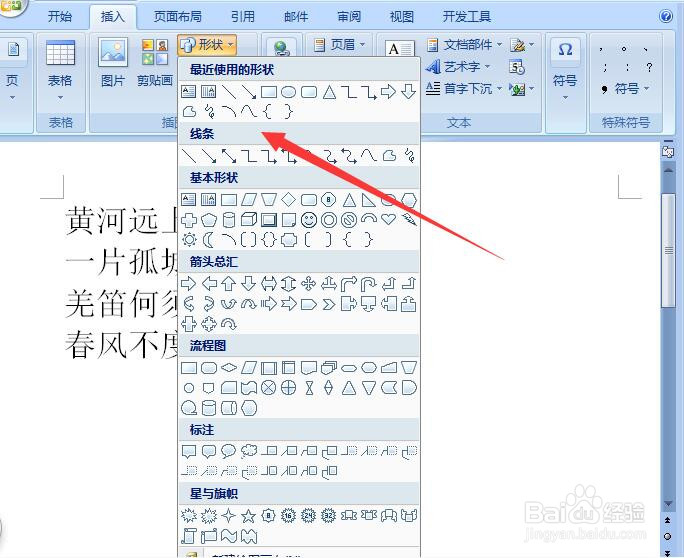This screenshot has width=684, height=558.
Task: Click the help question mark icon
Action: pyautogui.click(x=666, y=17)
